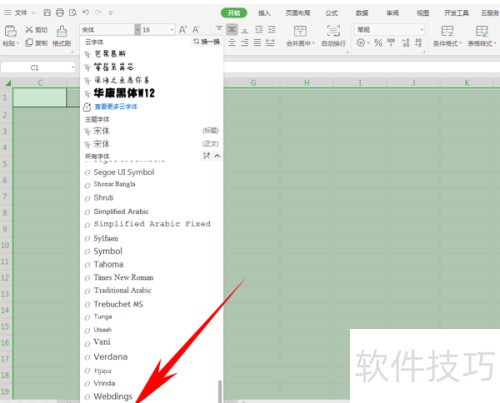The image size is (500, 403).
Task: Undo the last action
Action: pyautogui.click(x=86, y=13)
